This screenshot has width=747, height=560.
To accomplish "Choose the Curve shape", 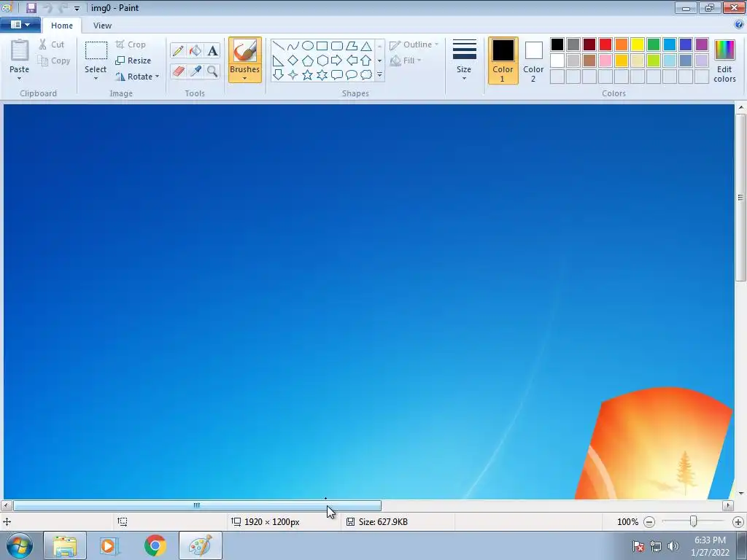I will tap(293, 46).
